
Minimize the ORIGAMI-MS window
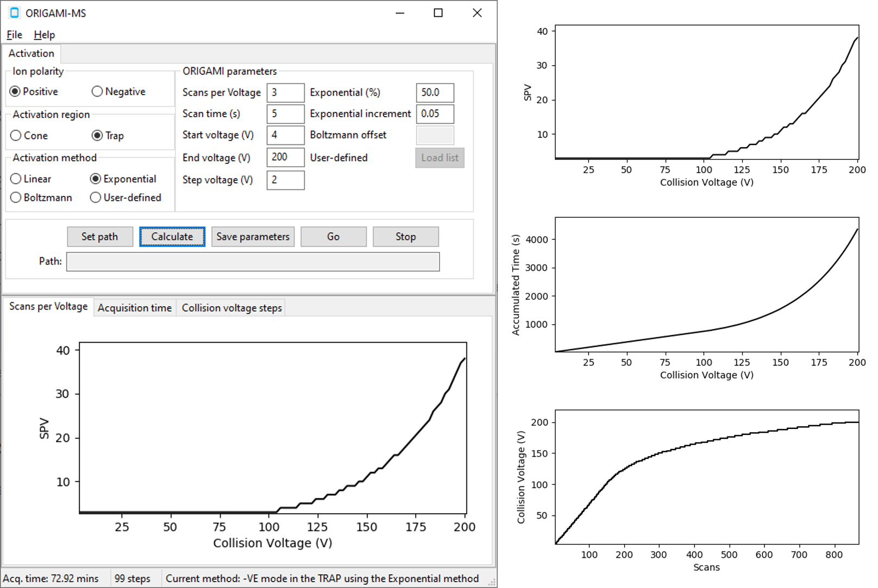(x=400, y=12)
